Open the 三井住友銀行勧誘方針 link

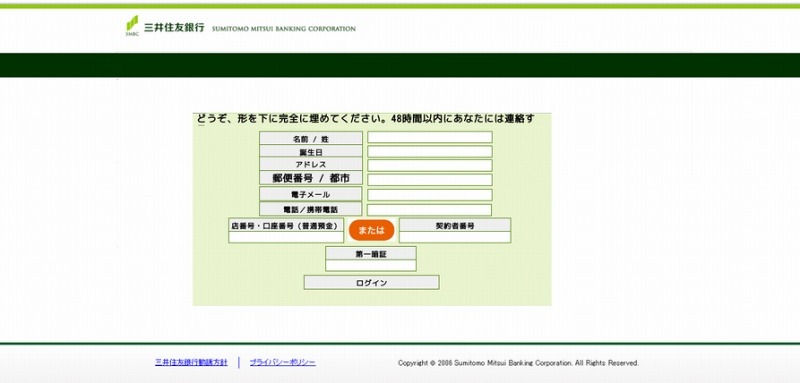(191, 363)
